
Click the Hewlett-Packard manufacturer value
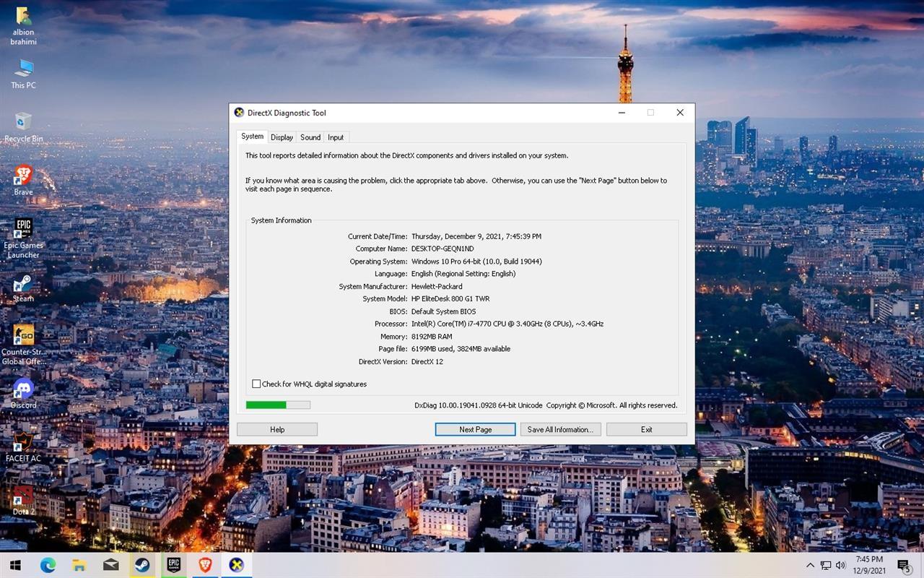coord(437,287)
